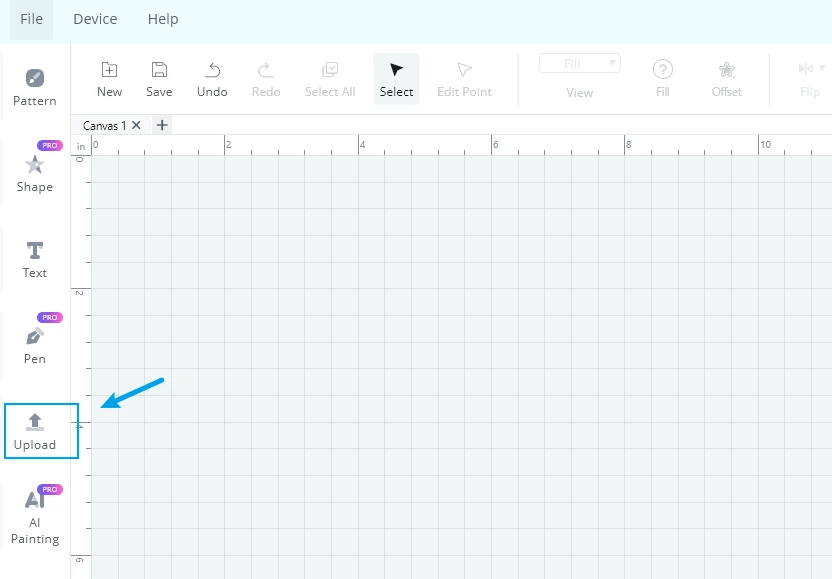
Task: Close the Canvas 1 tab
Action: 136,125
